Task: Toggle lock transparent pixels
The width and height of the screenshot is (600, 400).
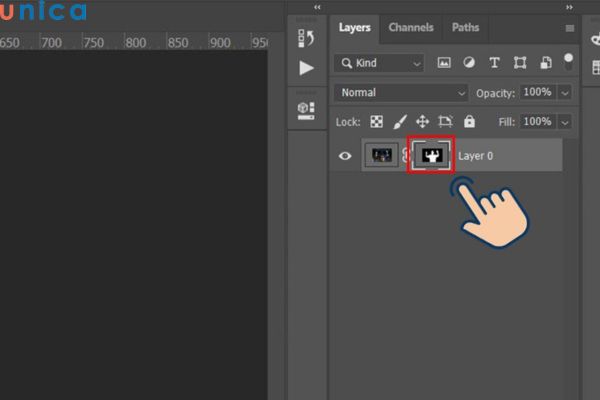Action: (377, 122)
